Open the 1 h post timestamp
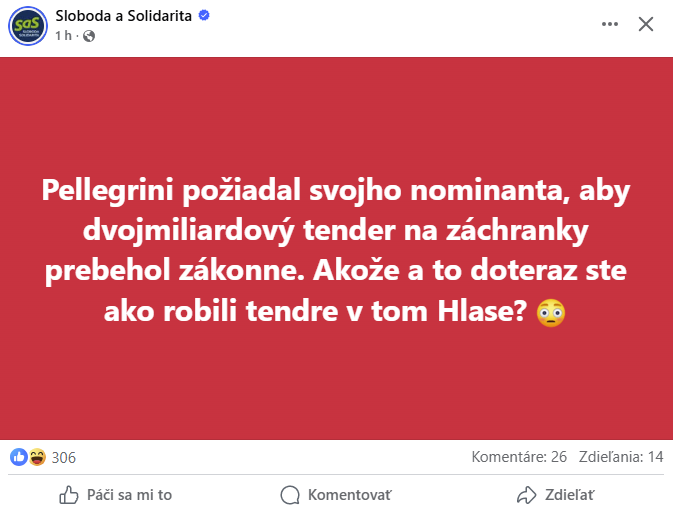 point(64,36)
